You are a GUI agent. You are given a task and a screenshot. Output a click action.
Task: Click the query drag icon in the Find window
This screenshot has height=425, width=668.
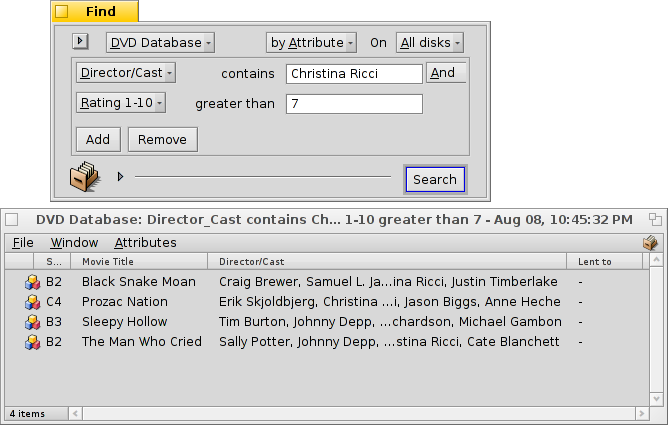(84, 177)
